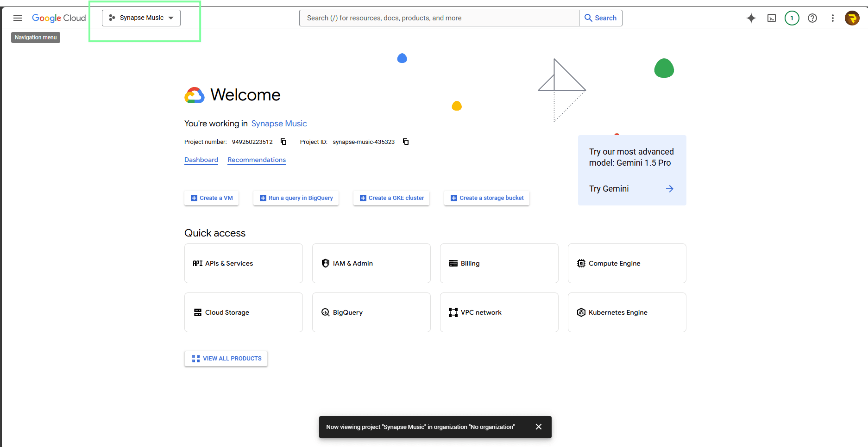Click the Gemini 1.5 Pro promo text
The height and width of the screenshot is (447, 868).
[631, 157]
